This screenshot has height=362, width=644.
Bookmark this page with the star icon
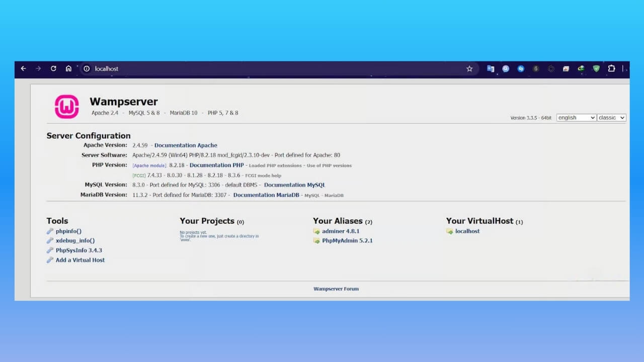tap(469, 69)
